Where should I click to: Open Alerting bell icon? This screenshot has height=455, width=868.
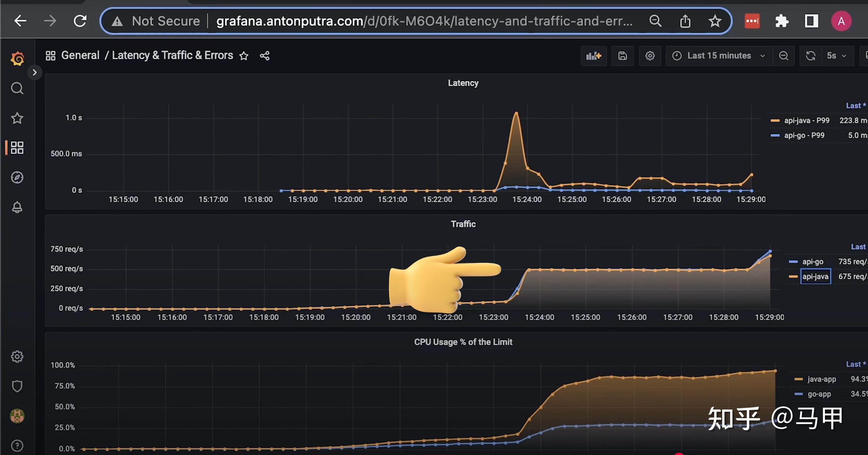tap(17, 207)
